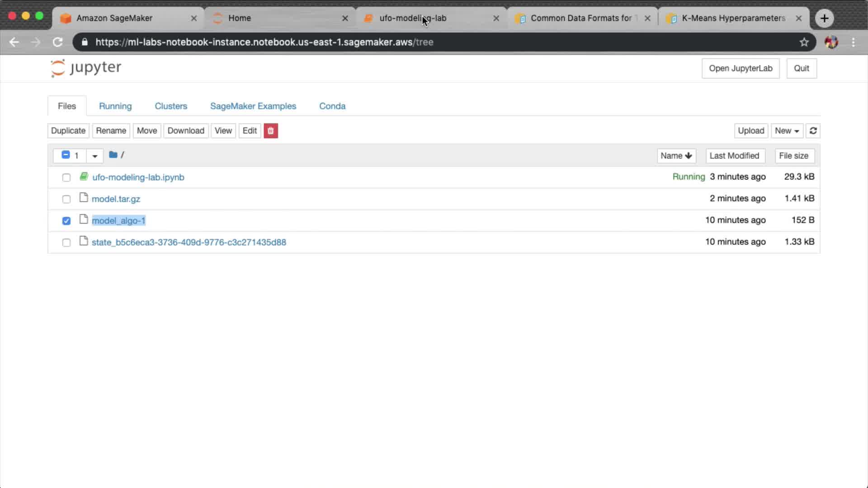Screen dimensions: 868x488
Task: Sort files by Name
Action: 676,155
